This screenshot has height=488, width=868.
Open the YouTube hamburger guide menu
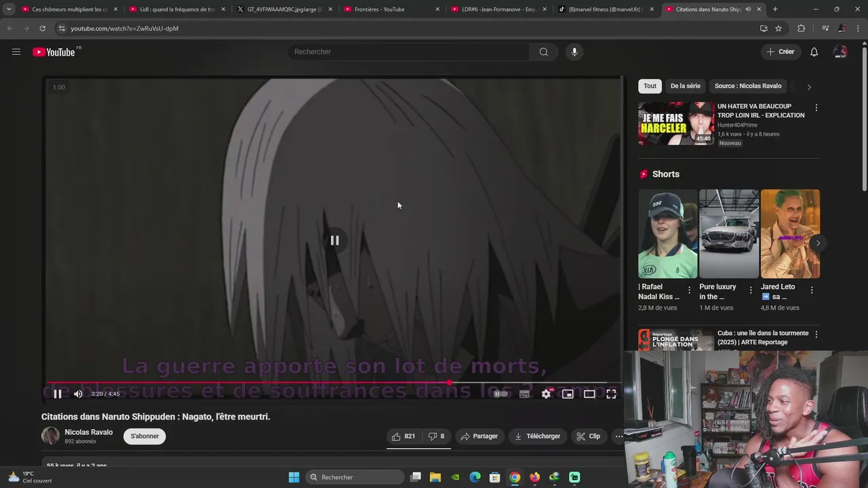(x=16, y=52)
